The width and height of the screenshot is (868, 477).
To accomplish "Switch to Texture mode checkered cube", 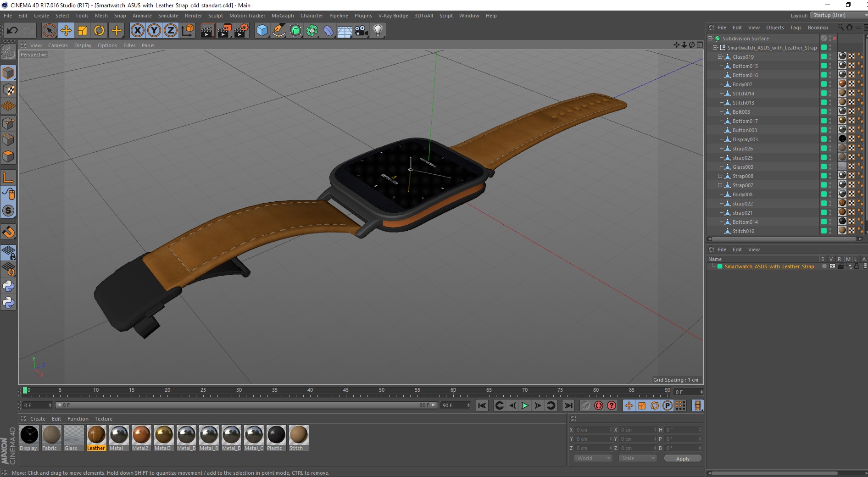I will click(8, 90).
